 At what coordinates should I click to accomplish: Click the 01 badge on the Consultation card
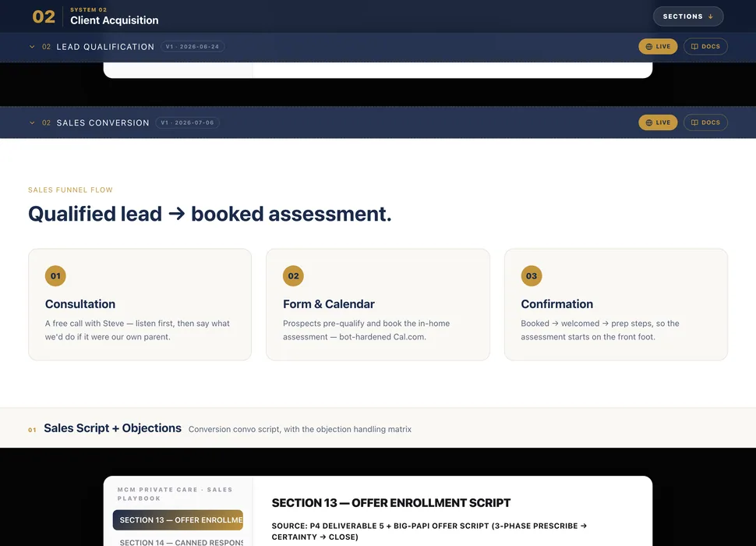(55, 276)
